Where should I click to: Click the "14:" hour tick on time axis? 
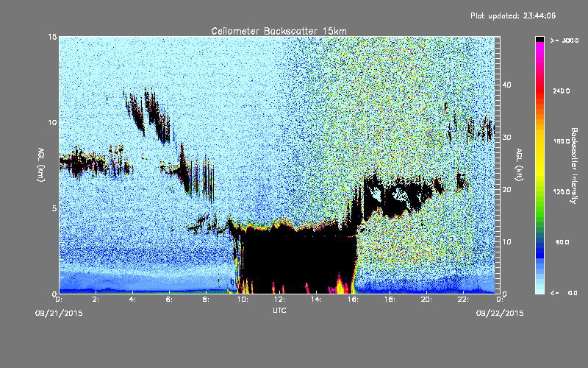(316, 300)
